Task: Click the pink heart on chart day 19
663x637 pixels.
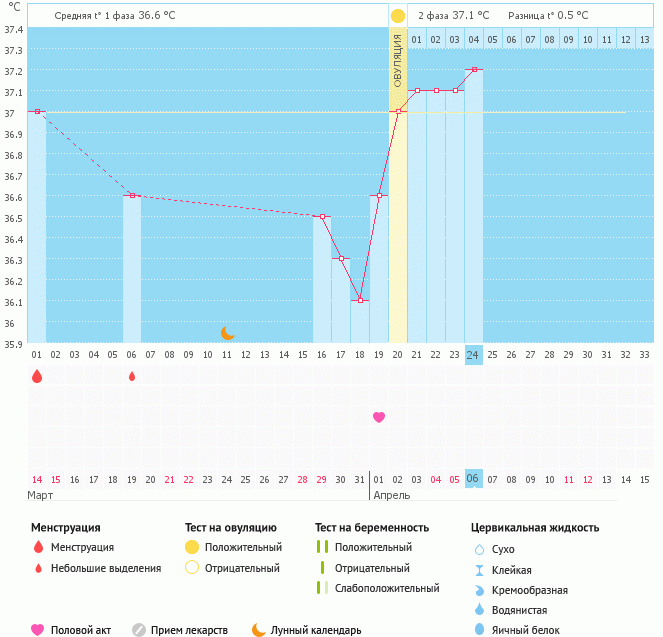Action: pos(379,417)
